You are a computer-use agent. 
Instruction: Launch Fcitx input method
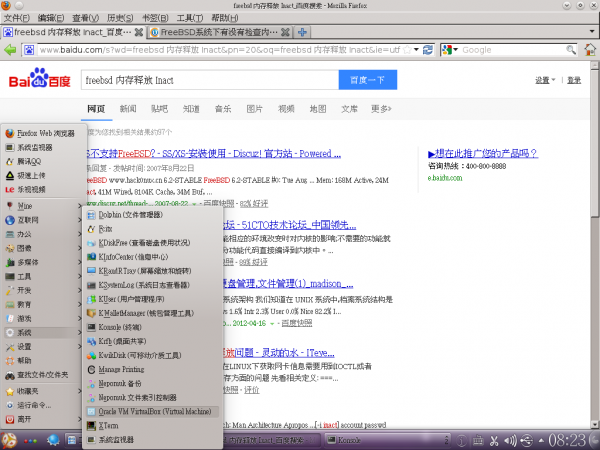tap(152, 229)
